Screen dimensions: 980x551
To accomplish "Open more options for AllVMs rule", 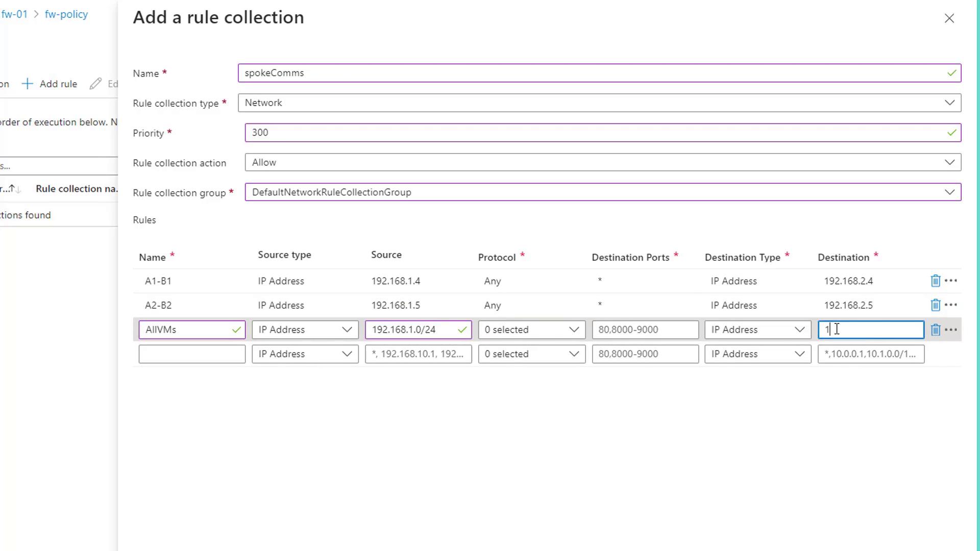I will (x=951, y=330).
